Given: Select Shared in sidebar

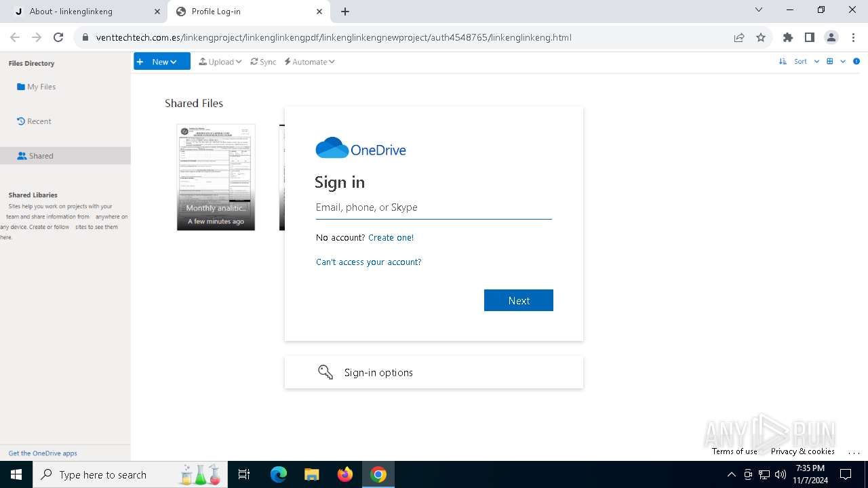Looking at the screenshot, I should [65, 156].
